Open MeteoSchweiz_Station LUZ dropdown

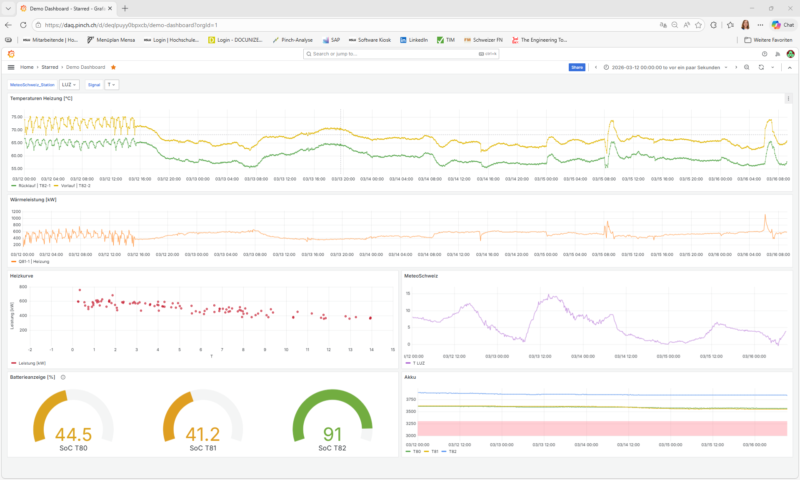pyautogui.click(x=70, y=85)
